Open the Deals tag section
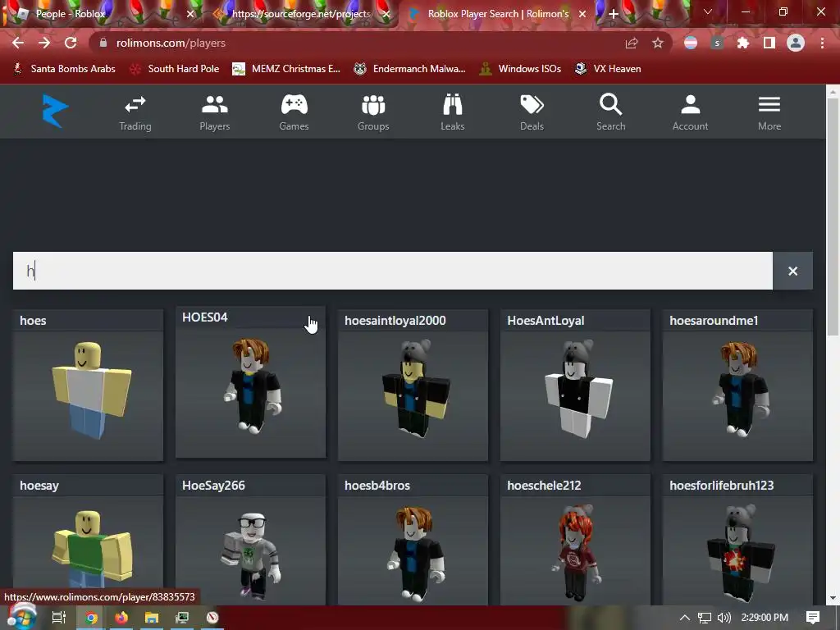Image resolution: width=840 pixels, height=630 pixels. tap(532, 113)
